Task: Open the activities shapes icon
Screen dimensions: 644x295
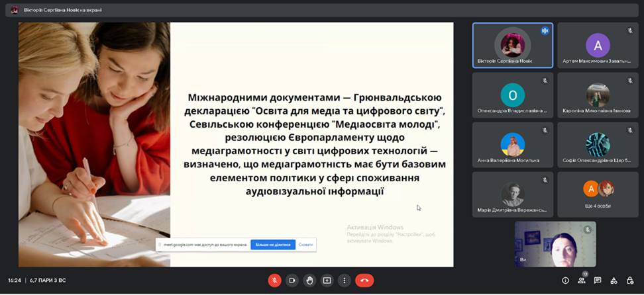Action: (x=614, y=280)
